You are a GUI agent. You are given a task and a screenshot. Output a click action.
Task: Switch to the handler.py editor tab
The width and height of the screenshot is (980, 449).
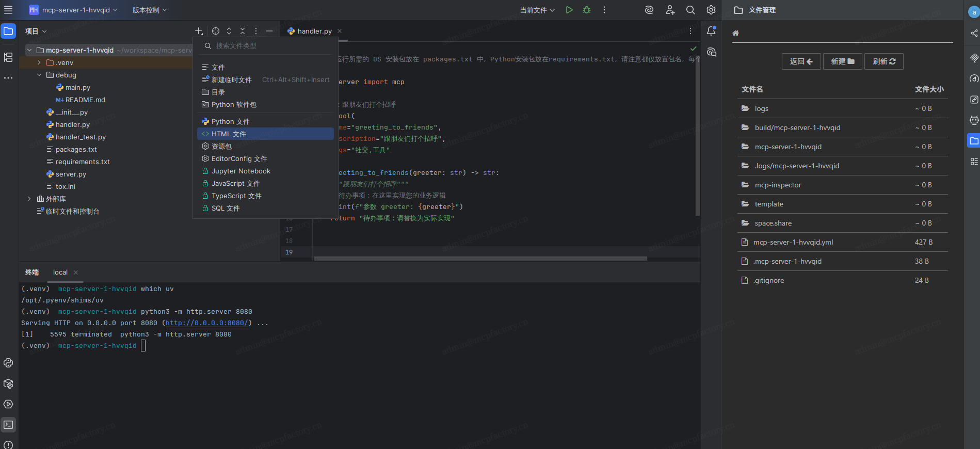tap(314, 31)
